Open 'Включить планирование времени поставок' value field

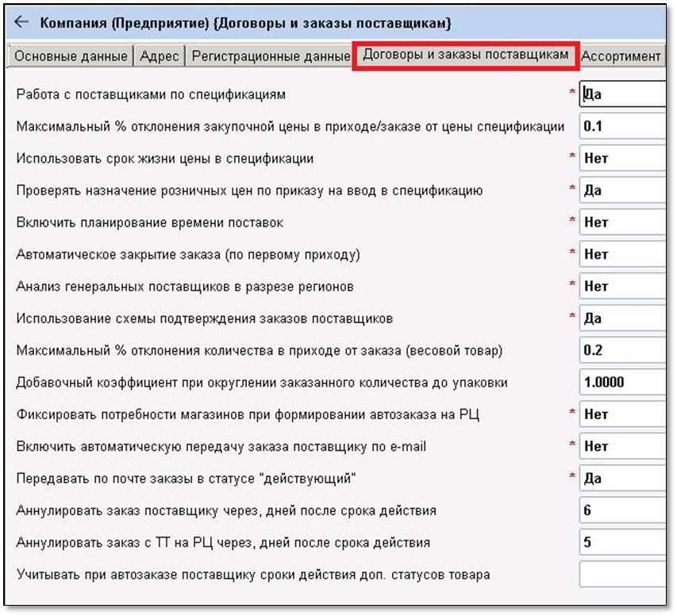622,222
